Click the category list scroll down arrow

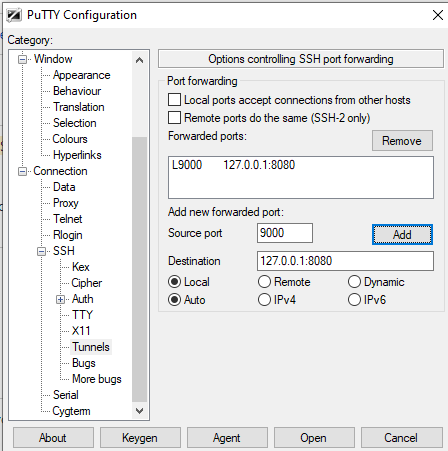click(x=140, y=411)
